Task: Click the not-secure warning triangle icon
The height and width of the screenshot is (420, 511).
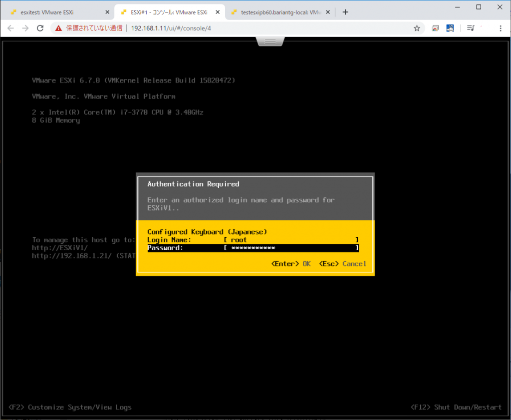Action: tap(59, 28)
